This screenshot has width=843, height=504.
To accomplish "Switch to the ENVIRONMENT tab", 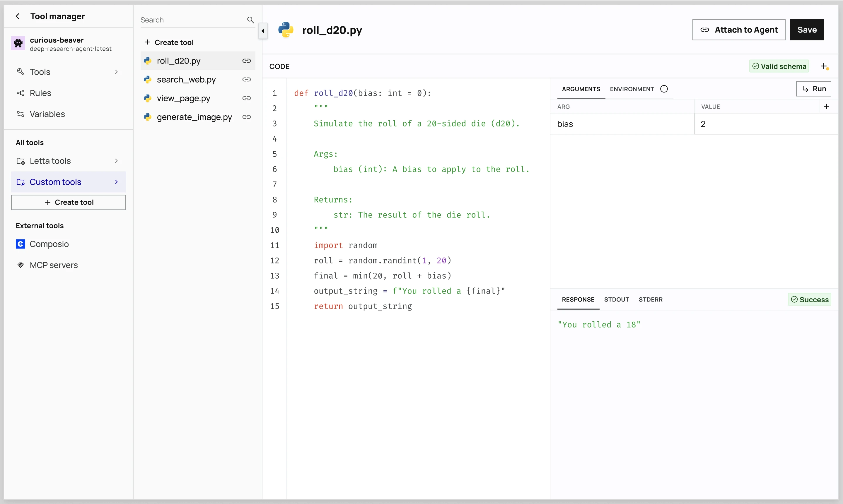I will tap(632, 89).
